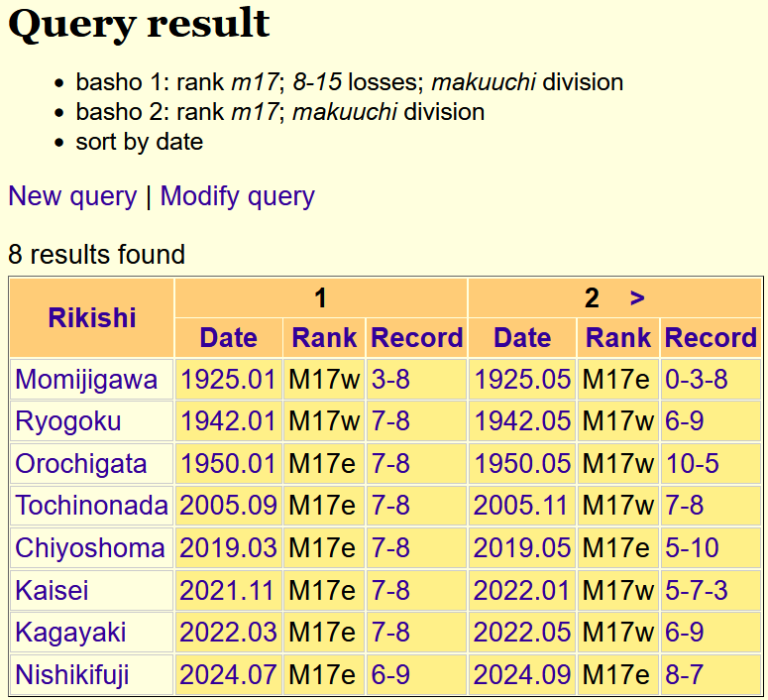Select the 'sort by date' bullet text
Screen dimensions: 768x700
[x=139, y=142]
